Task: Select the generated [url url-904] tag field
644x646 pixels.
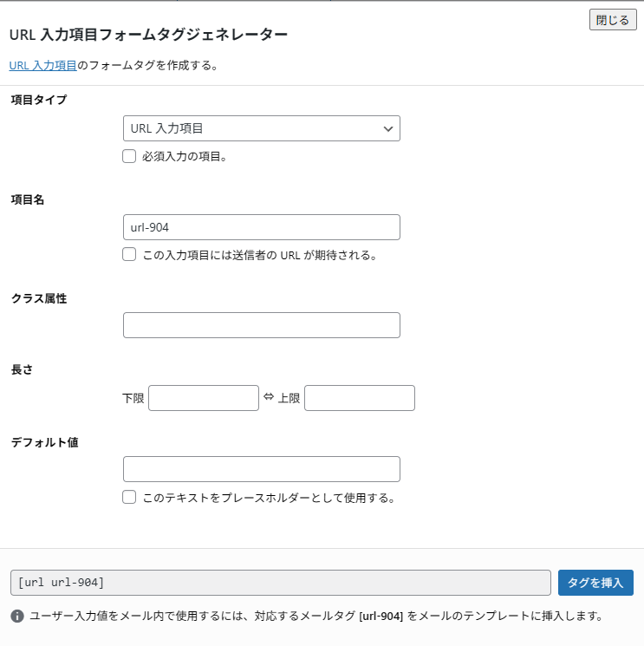Action: [280, 583]
